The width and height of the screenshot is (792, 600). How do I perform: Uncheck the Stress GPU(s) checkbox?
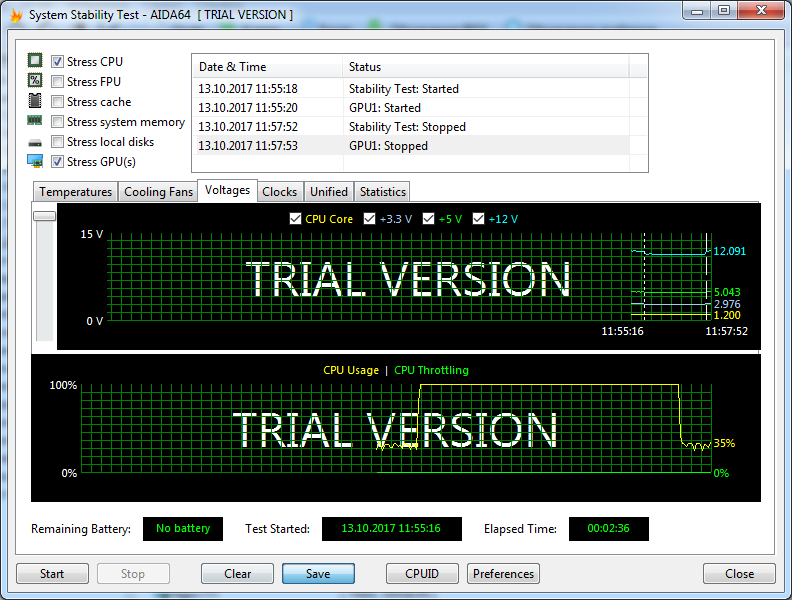58,162
